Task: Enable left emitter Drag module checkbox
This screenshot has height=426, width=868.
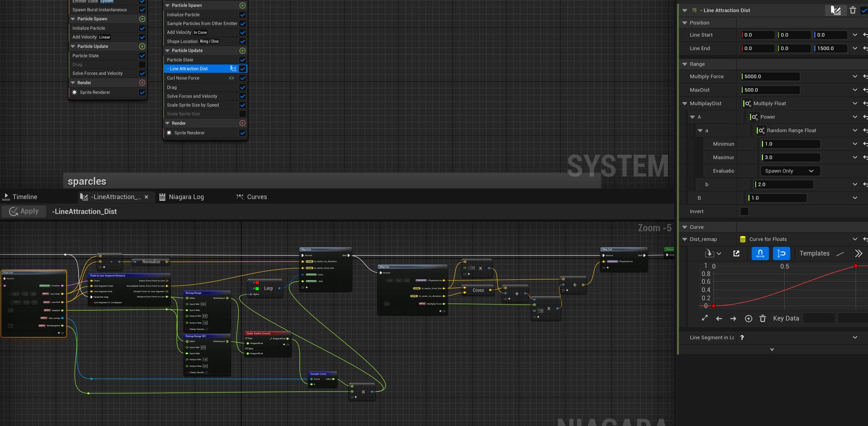Action: pyautogui.click(x=142, y=65)
